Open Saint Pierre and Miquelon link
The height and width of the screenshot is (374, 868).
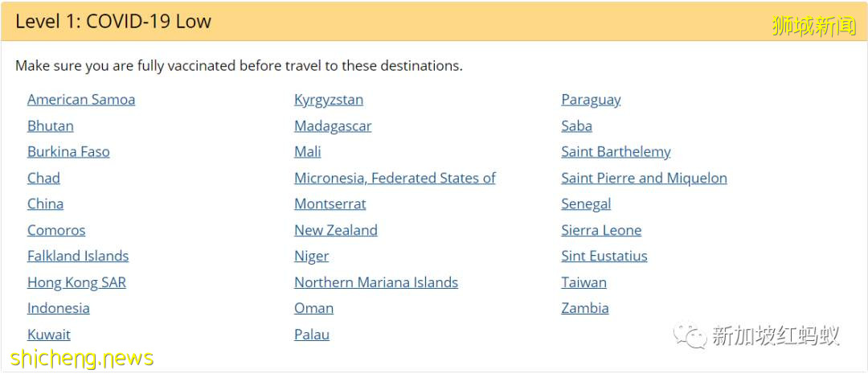click(x=644, y=179)
